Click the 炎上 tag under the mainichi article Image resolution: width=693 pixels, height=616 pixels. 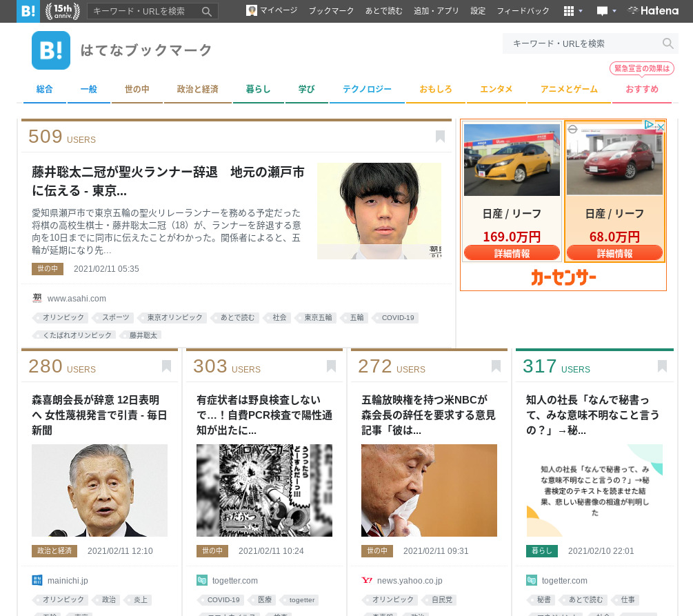pos(139,599)
